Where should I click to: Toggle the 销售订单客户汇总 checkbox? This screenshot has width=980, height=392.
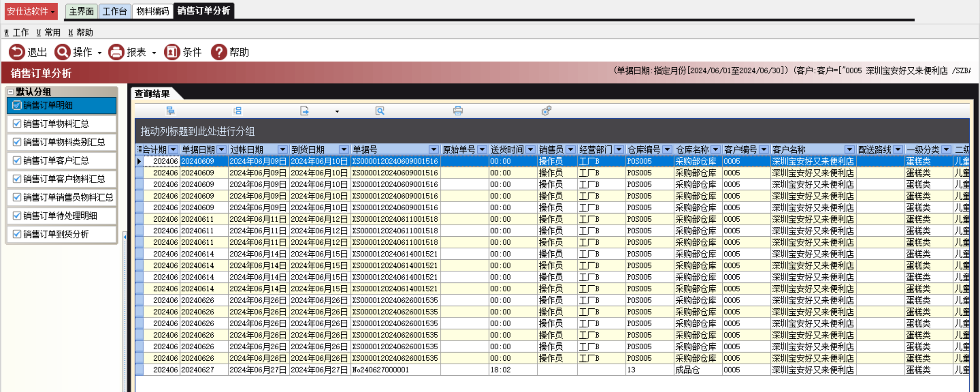[x=17, y=160]
